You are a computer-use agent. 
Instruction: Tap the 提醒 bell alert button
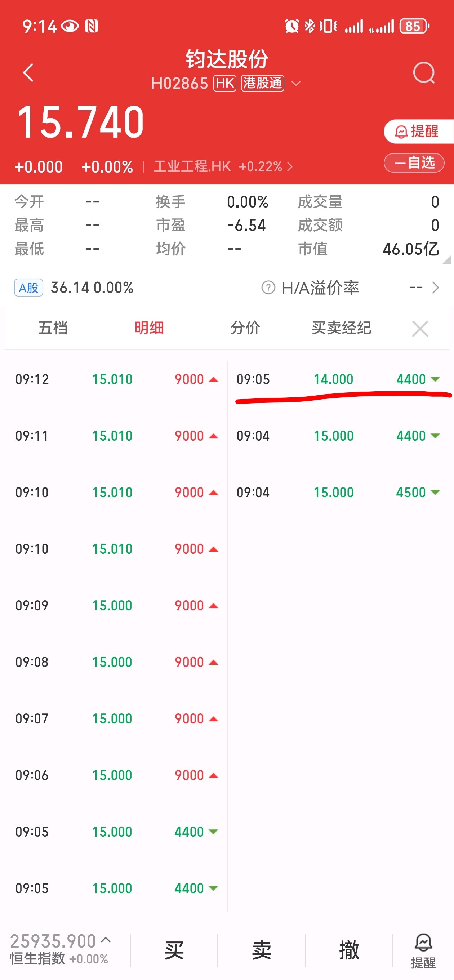pyautogui.click(x=418, y=131)
